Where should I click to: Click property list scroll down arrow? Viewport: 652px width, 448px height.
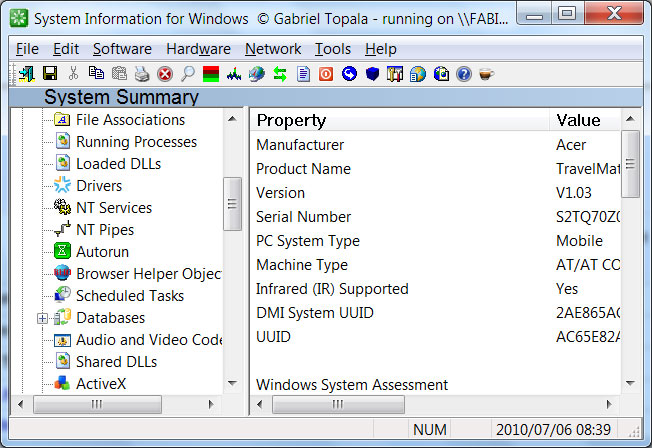tap(630, 383)
